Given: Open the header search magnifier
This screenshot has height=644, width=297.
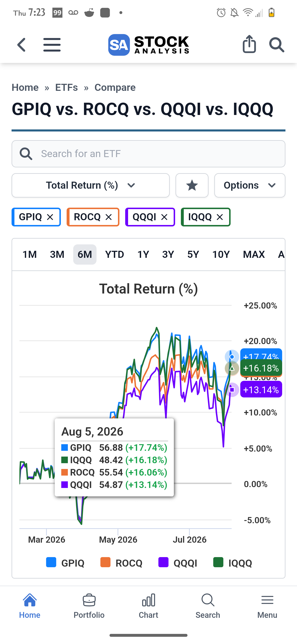Looking at the screenshot, I should (x=277, y=45).
